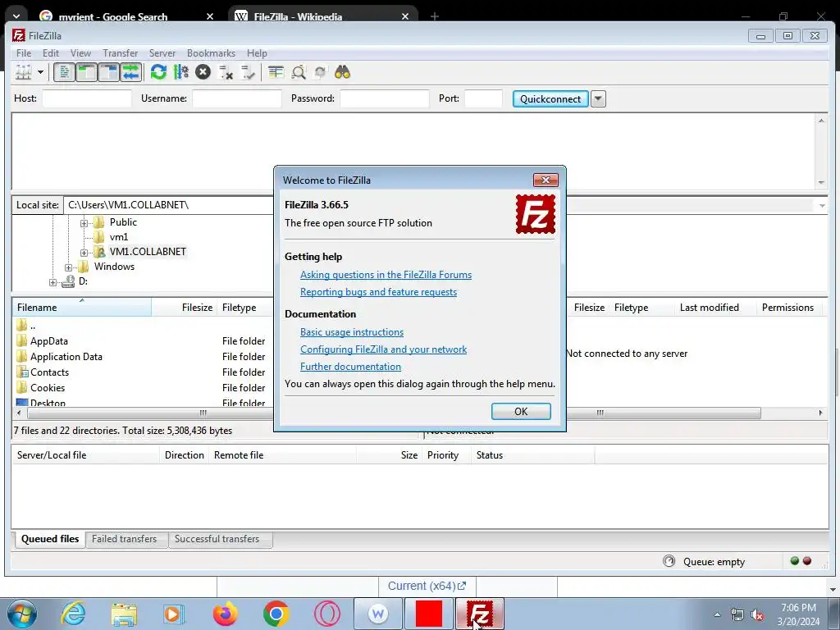Viewport: 840px width, 630px height.
Task: Toggle processing of the transfer queue
Action: tap(181, 72)
